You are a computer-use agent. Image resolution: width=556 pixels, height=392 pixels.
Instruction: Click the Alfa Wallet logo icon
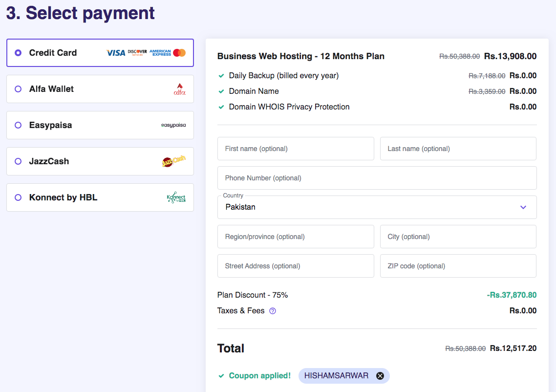(179, 89)
